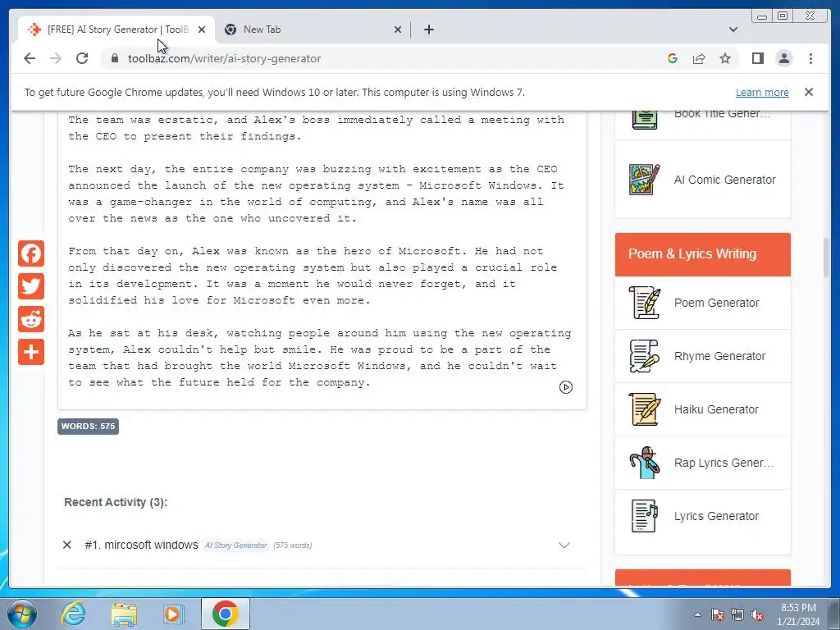
Task: Click the Recent Activity (3) heading
Action: [x=116, y=502]
